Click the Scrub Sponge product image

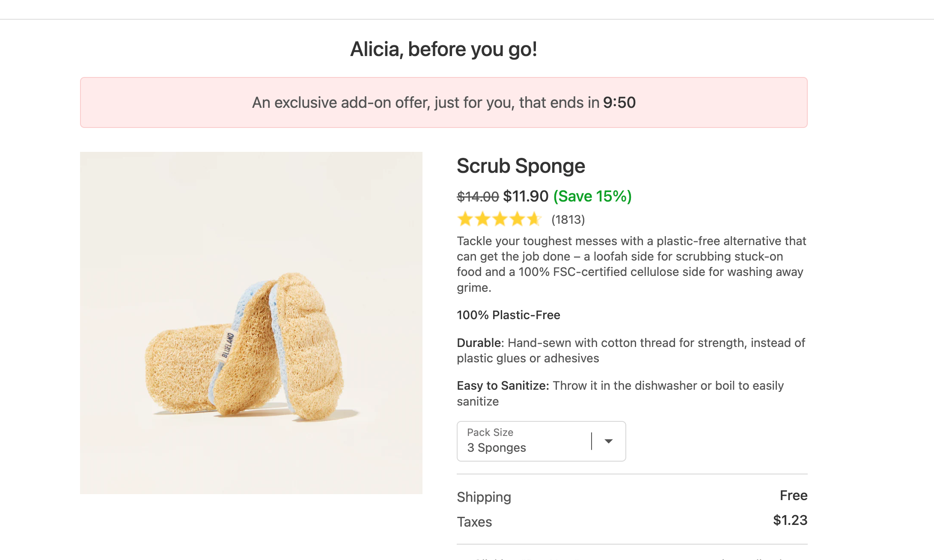pos(251,323)
